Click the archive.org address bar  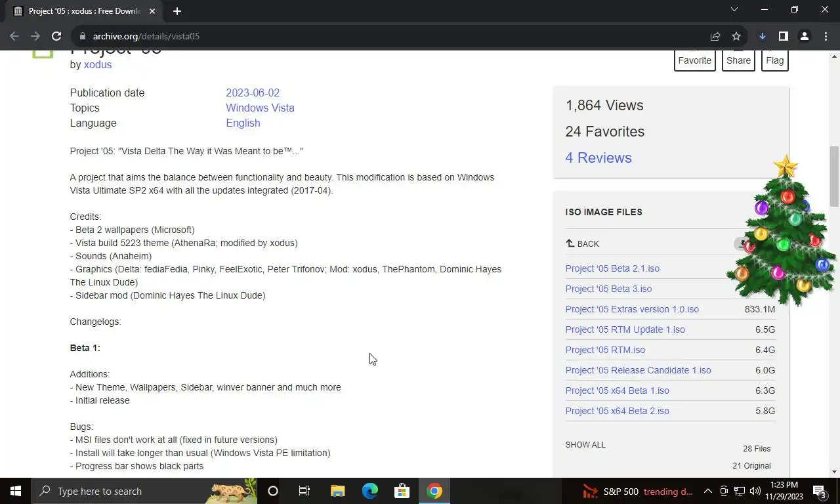394,36
